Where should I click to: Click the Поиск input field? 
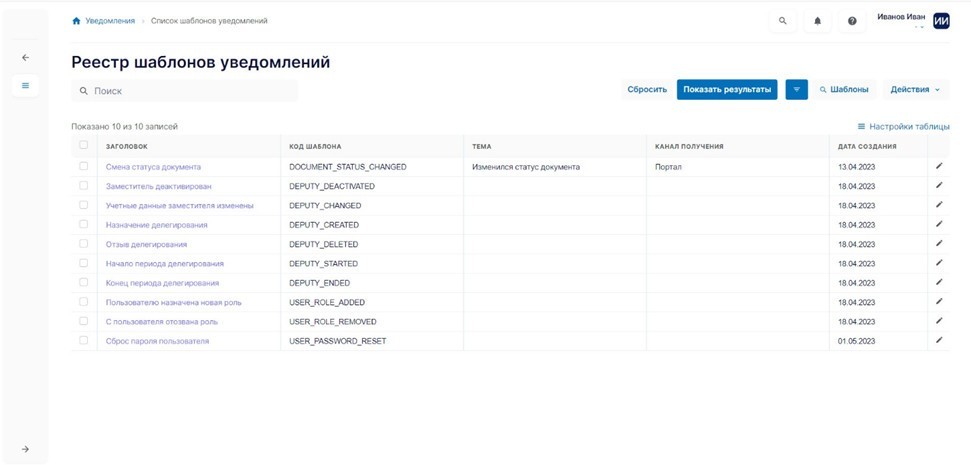pyautogui.click(x=185, y=91)
